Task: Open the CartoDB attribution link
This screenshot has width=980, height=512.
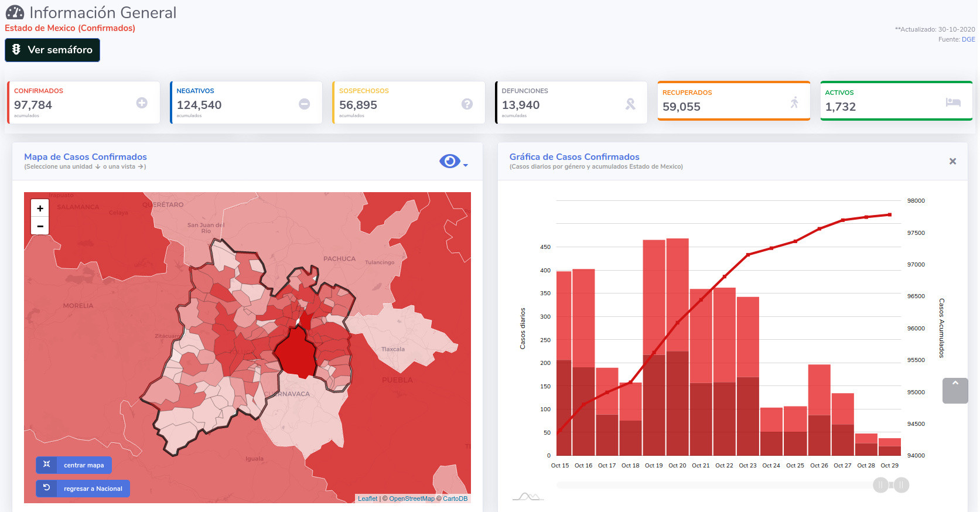Action: pyautogui.click(x=455, y=499)
